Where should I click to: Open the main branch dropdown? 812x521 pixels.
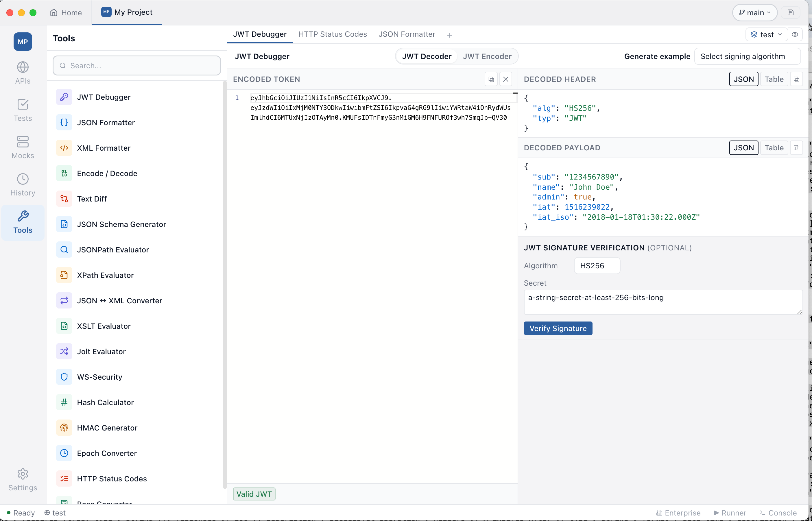pyautogui.click(x=755, y=12)
